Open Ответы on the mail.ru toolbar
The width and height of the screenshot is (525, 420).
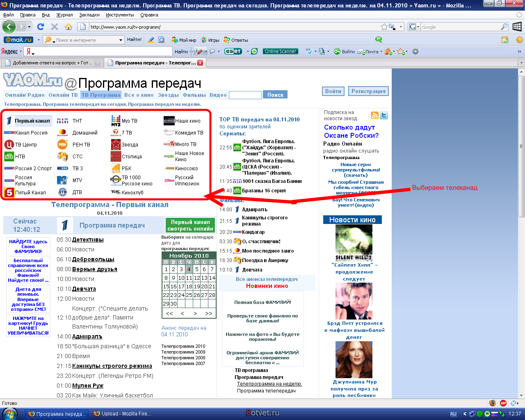(x=236, y=40)
